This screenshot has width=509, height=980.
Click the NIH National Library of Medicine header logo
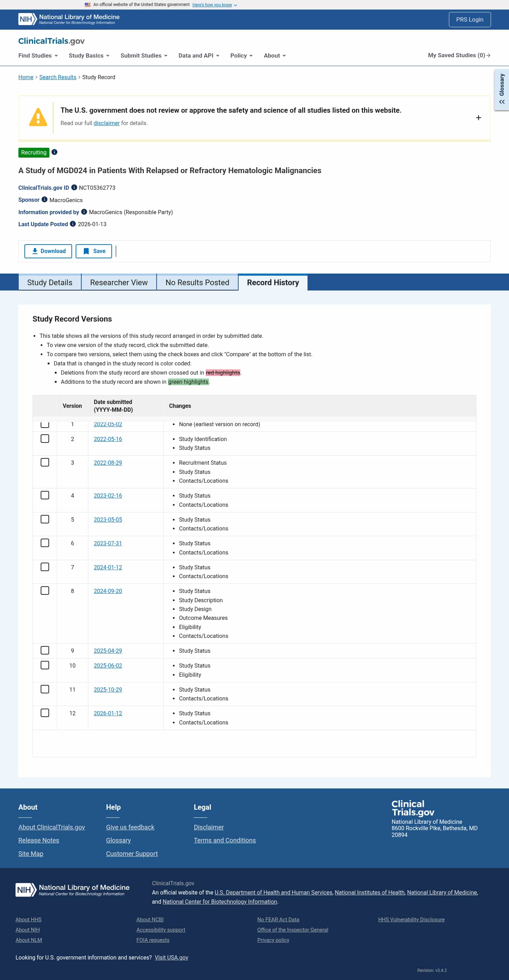69,19
